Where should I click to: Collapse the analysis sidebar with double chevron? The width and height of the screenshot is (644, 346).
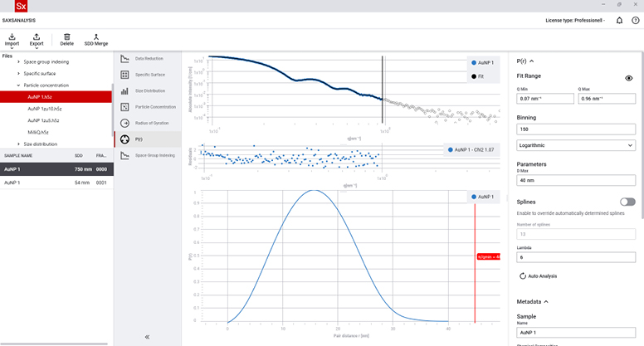[147, 337]
